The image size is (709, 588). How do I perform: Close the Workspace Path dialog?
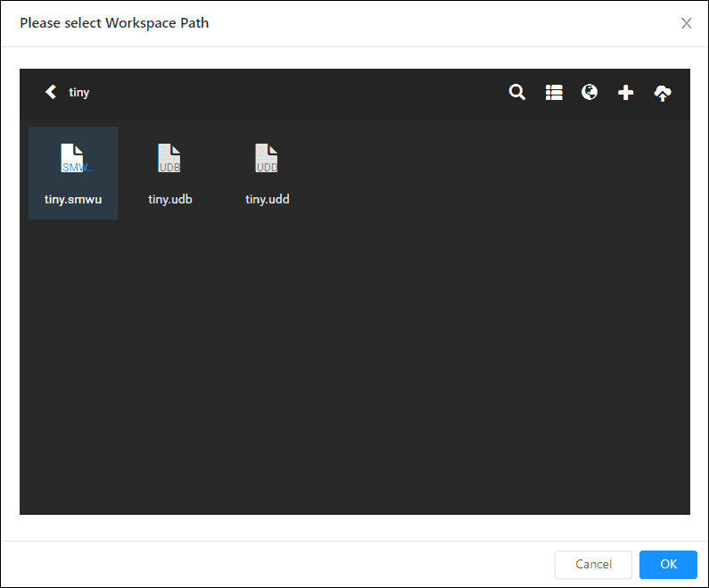(x=686, y=23)
